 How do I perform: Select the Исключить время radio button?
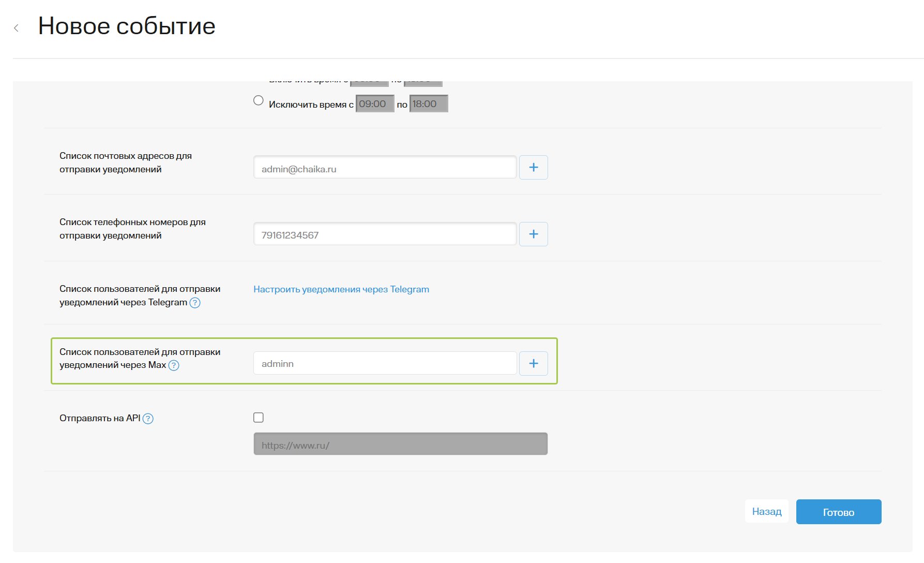(x=259, y=100)
